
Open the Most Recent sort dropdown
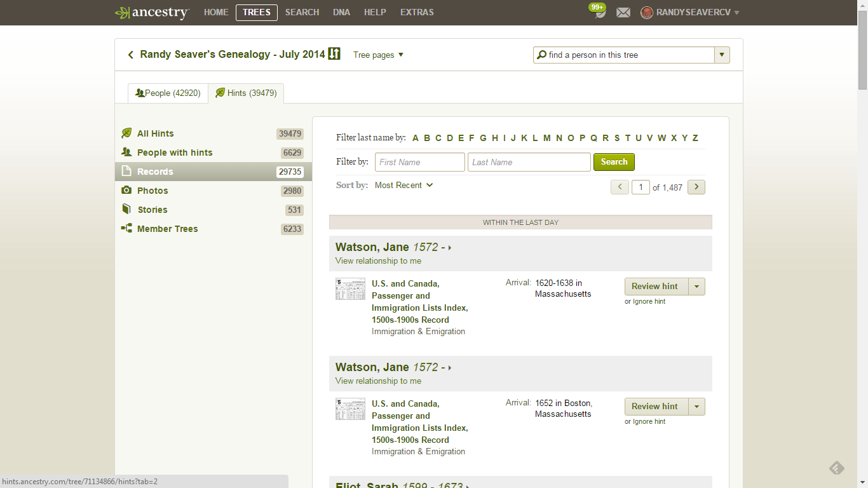coord(403,185)
